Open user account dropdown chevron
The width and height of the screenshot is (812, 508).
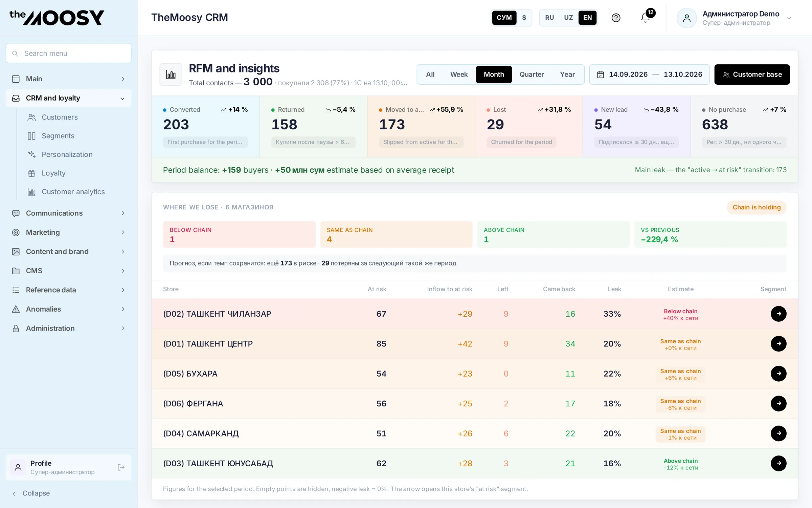click(789, 18)
